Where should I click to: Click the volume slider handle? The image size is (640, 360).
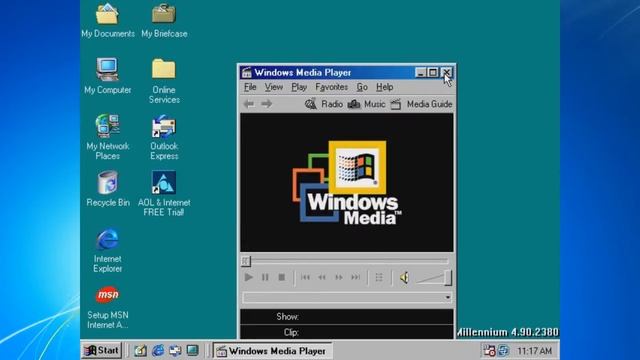[448, 278]
